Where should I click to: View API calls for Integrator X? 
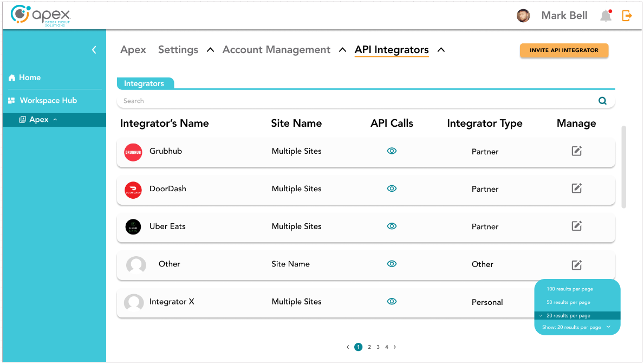(392, 302)
